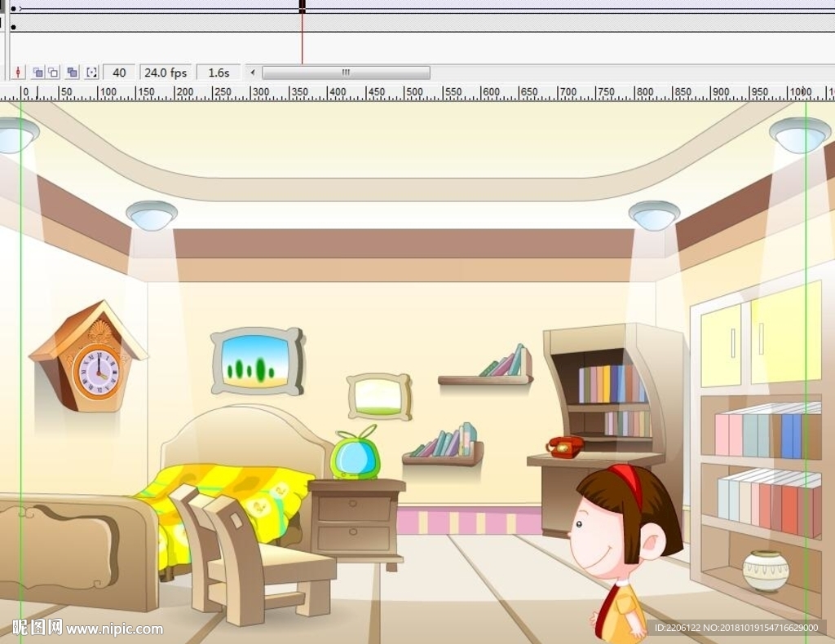Click the frame rate value 24.0 fps
The width and height of the screenshot is (835, 644).
tap(166, 73)
